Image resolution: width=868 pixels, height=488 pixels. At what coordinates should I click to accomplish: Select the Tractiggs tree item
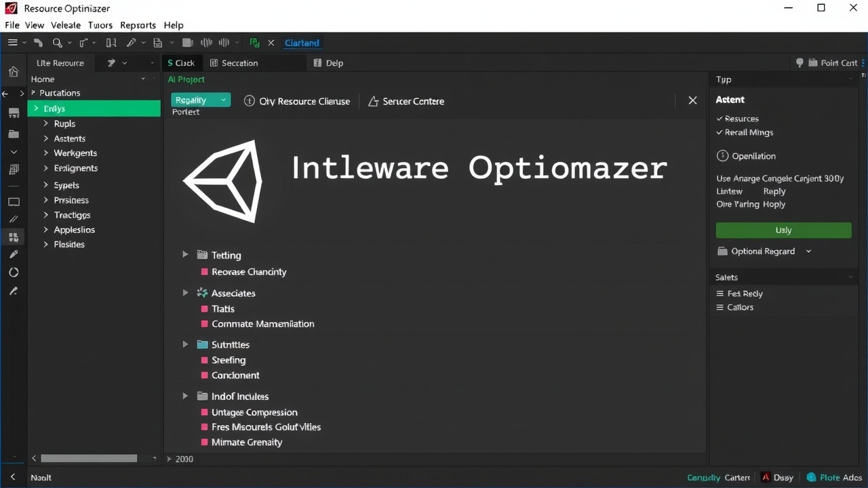point(72,215)
